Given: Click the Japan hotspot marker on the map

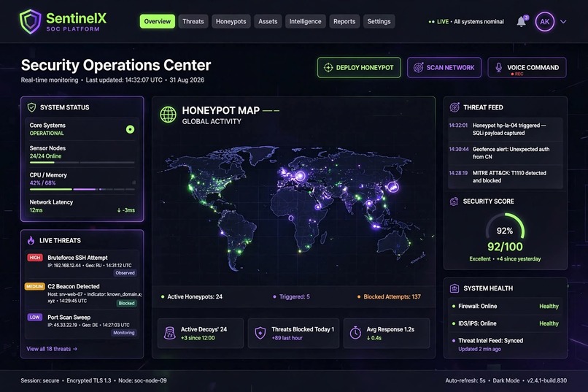Looking at the screenshot, I should tap(393, 186).
